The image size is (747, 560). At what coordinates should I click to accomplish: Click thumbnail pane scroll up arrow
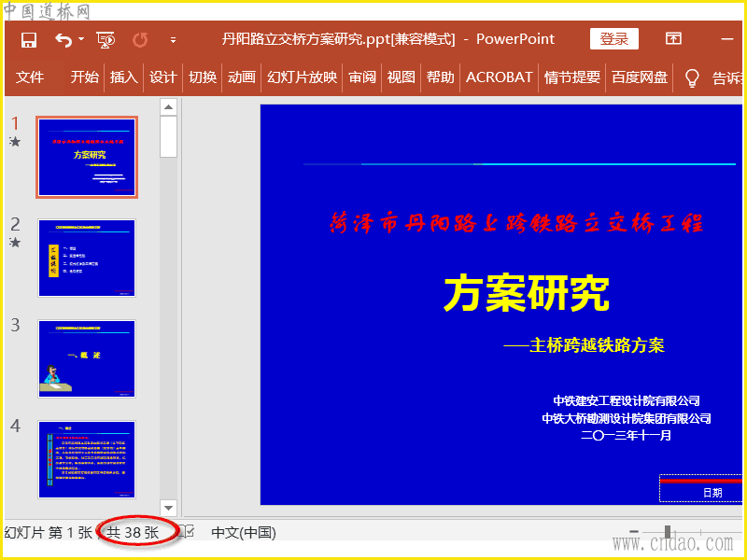pyautogui.click(x=168, y=107)
